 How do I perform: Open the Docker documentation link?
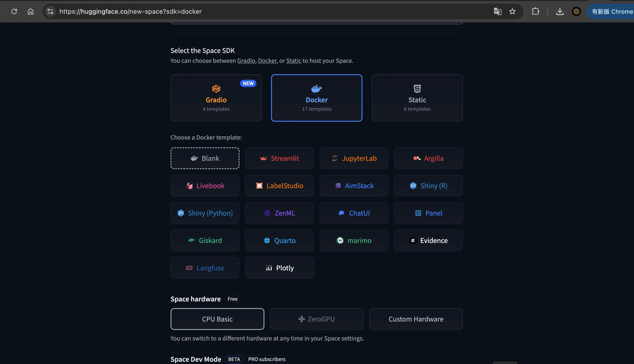pos(267,61)
